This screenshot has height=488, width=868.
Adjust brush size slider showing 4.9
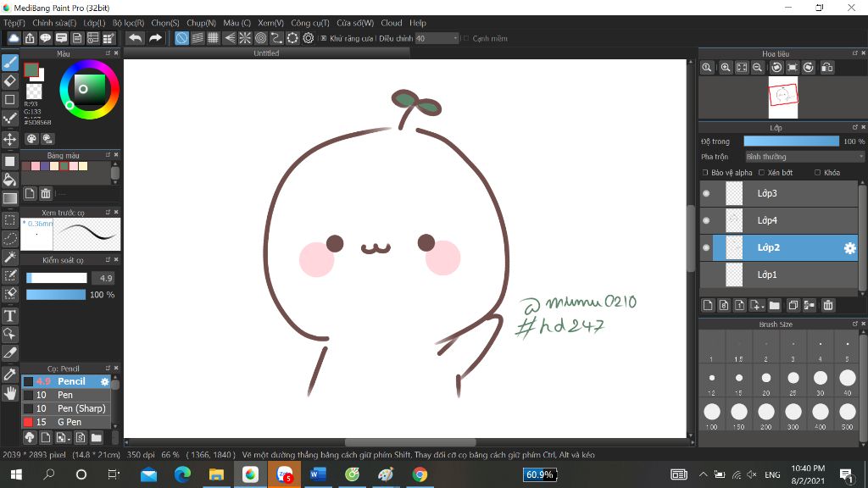(x=57, y=278)
